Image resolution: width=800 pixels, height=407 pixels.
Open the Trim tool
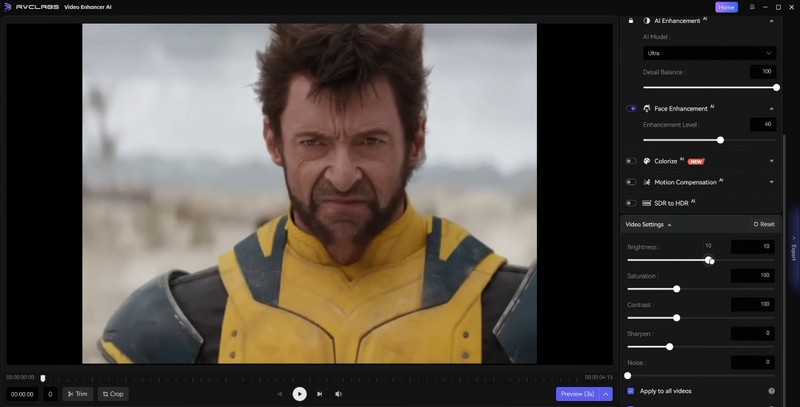[x=77, y=394]
